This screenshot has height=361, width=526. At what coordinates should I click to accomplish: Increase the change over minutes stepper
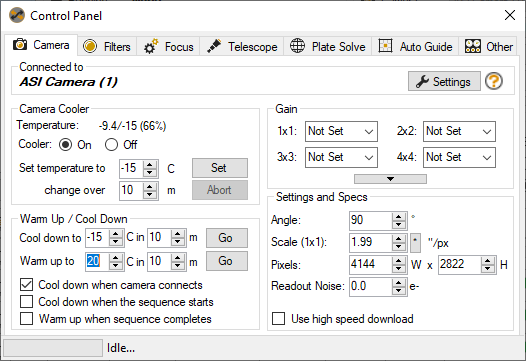coord(150,187)
